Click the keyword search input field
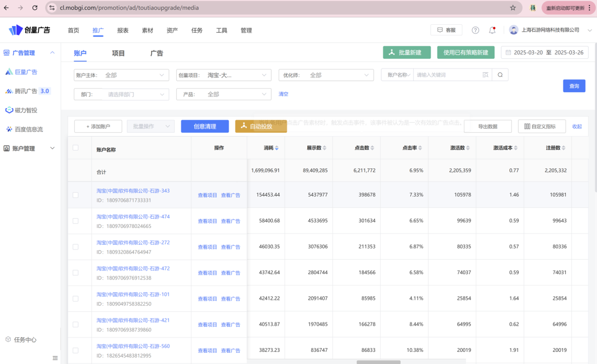The width and height of the screenshot is (597, 364). [447, 75]
